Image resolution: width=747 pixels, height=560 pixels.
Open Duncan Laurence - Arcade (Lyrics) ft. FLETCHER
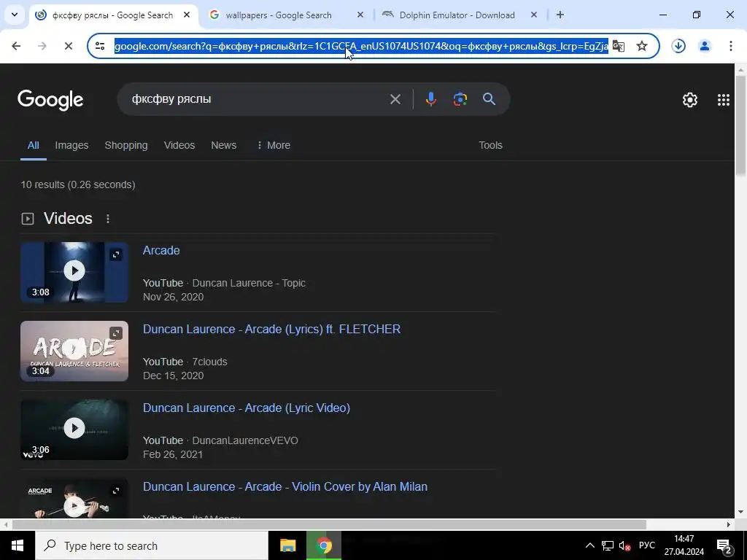tap(271, 329)
